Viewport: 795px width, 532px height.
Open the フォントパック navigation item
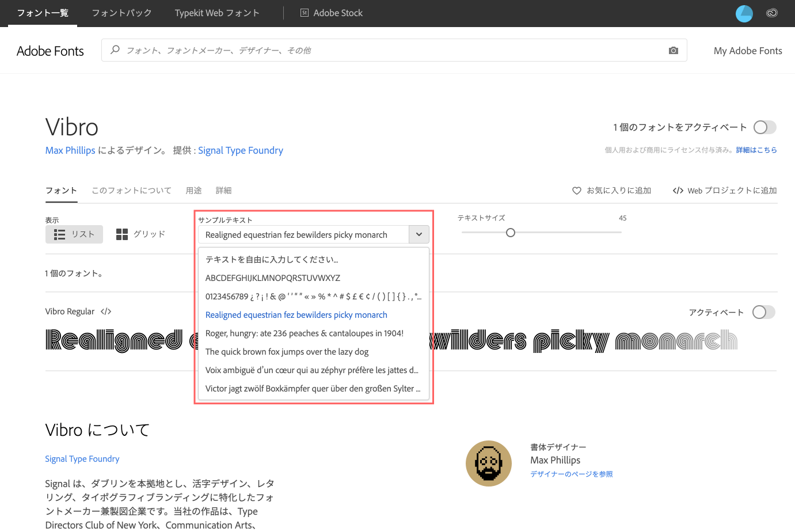click(121, 13)
